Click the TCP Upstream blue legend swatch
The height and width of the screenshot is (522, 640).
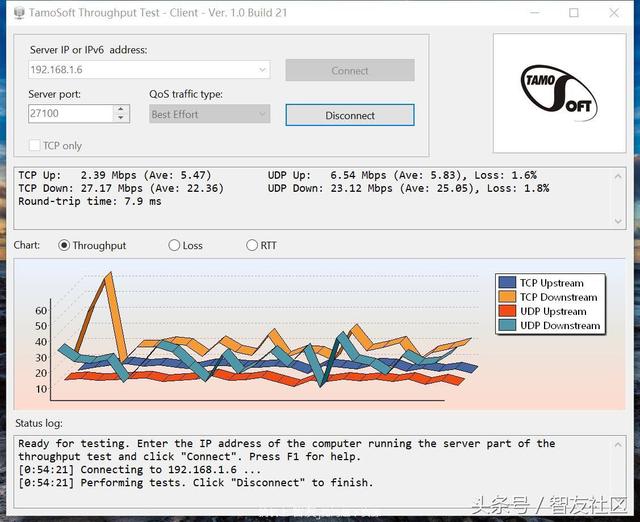pos(507,283)
